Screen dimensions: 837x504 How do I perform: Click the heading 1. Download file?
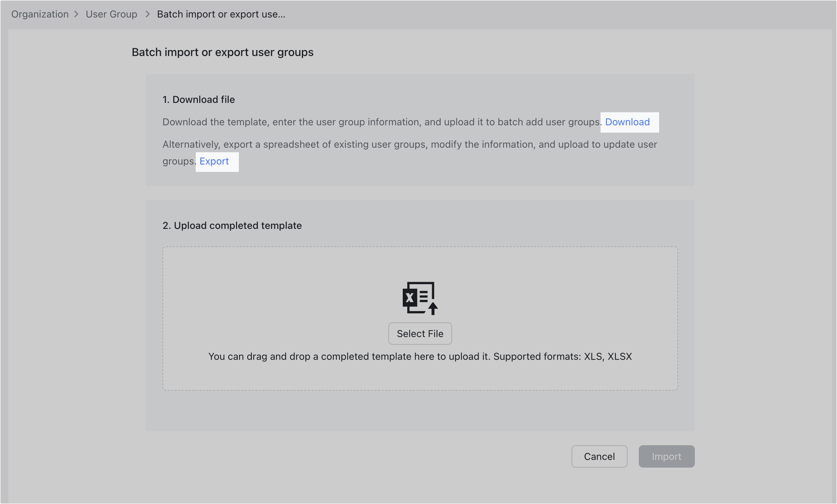coord(199,99)
